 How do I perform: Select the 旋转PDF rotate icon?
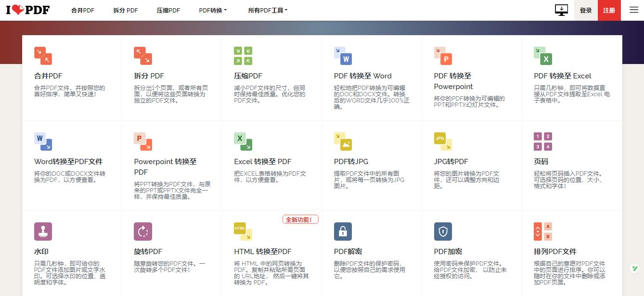(x=143, y=231)
